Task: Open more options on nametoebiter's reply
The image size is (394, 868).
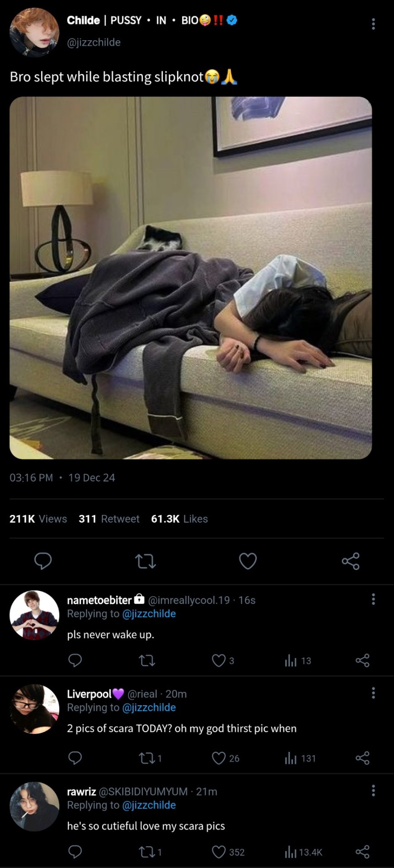Action: [x=373, y=599]
